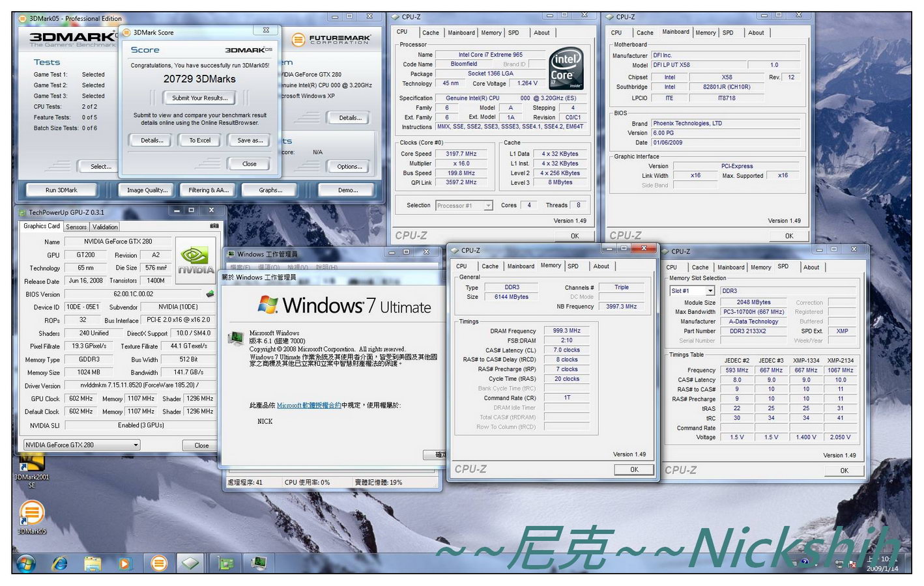Switch to 3DMark05 via orange taskbar icon
The width and height of the screenshot is (924, 586).
coord(159,563)
